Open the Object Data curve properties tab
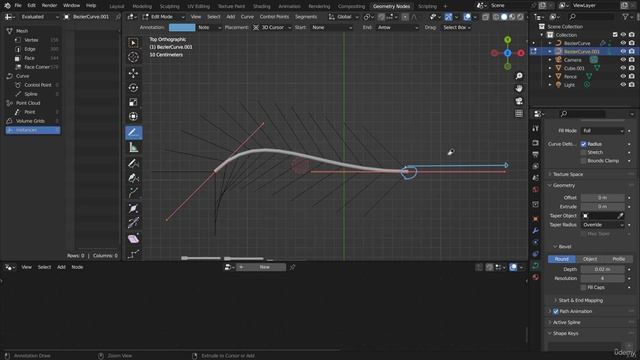Viewport: 640px width, 360px height. (536, 265)
